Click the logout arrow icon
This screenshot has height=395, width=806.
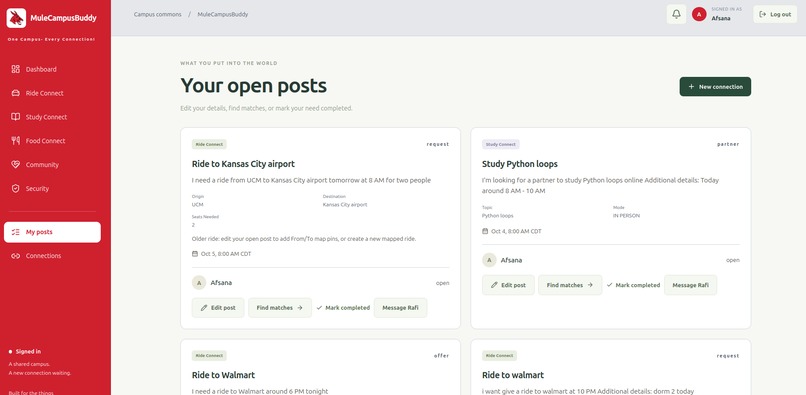pos(763,14)
